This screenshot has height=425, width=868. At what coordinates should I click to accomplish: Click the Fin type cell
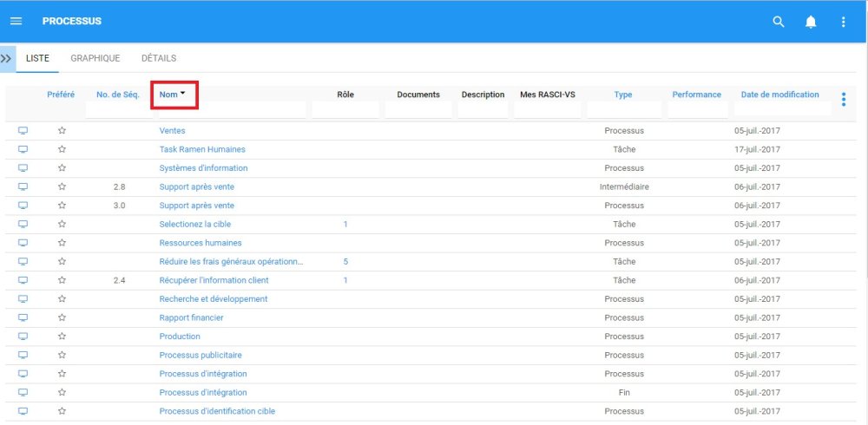(x=624, y=392)
